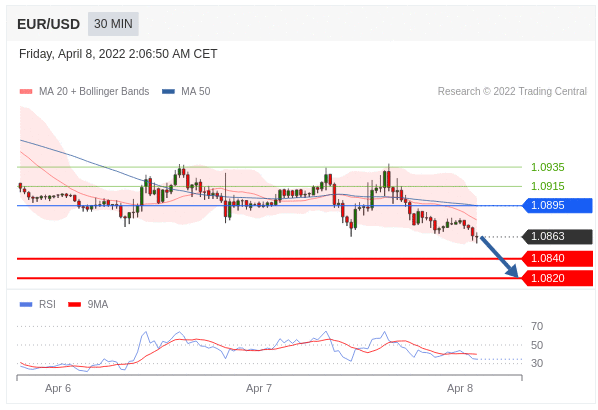This screenshot has width=598, height=410.
Task: Toggle the MA 20 + Bollinger Bands legend
Action: coord(94,92)
